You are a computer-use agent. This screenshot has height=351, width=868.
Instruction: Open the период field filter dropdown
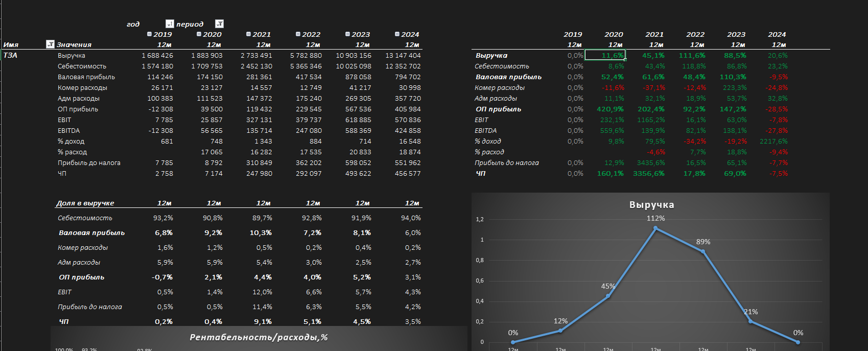[x=219, y=24]
